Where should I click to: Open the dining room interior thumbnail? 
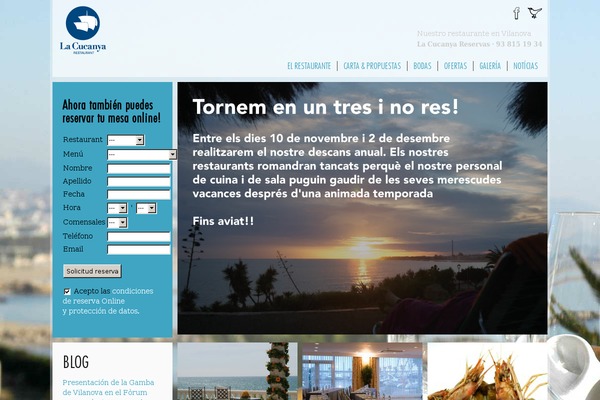362,371
